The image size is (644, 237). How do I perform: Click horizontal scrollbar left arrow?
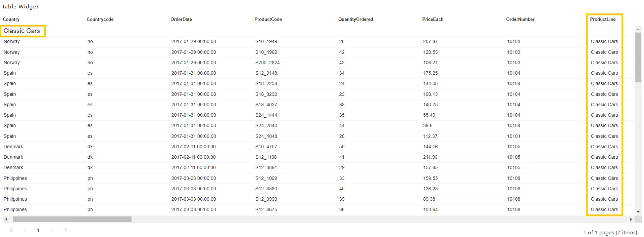pyautogui.click(x=6, y=219)
